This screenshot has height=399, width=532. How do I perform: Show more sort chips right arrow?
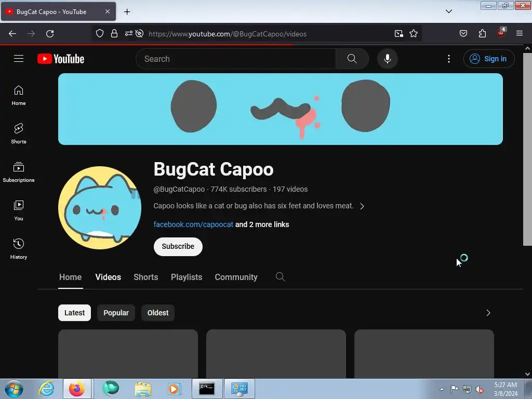[488, 313]
